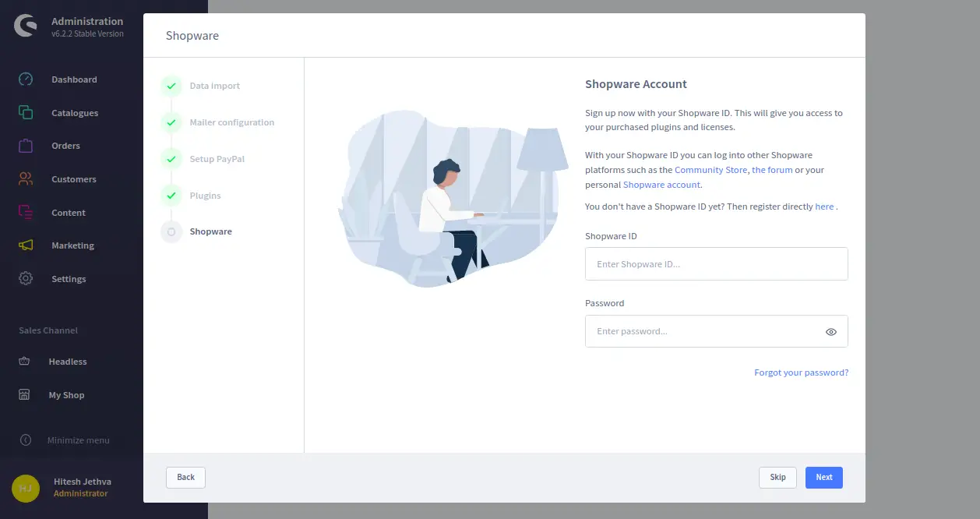Click the Marketing megaphone icon
Image resolution: width=980 pixels, height=519 pixels.
(26, 245)
